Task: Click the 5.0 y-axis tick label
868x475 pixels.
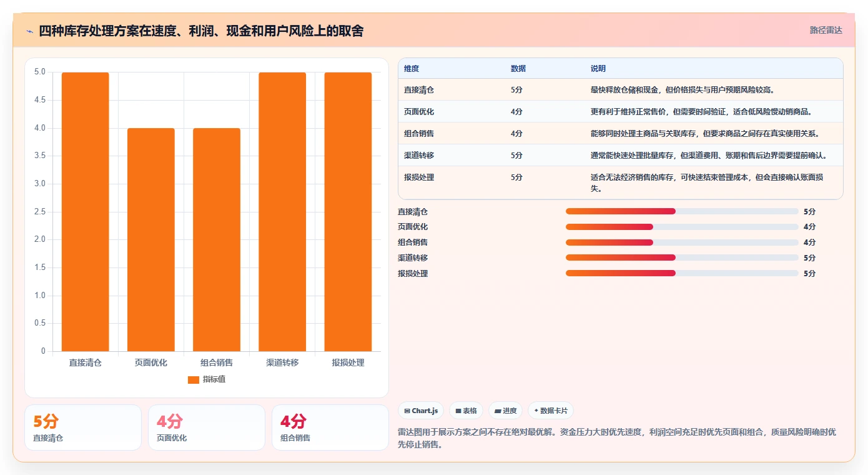Action: tap(39, 72)
